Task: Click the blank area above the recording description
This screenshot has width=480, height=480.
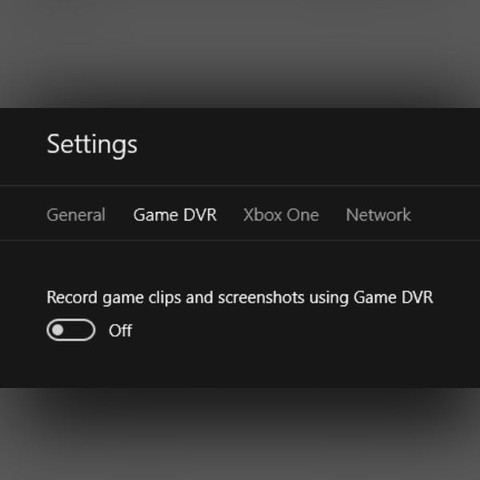Action: click(240, 264)
